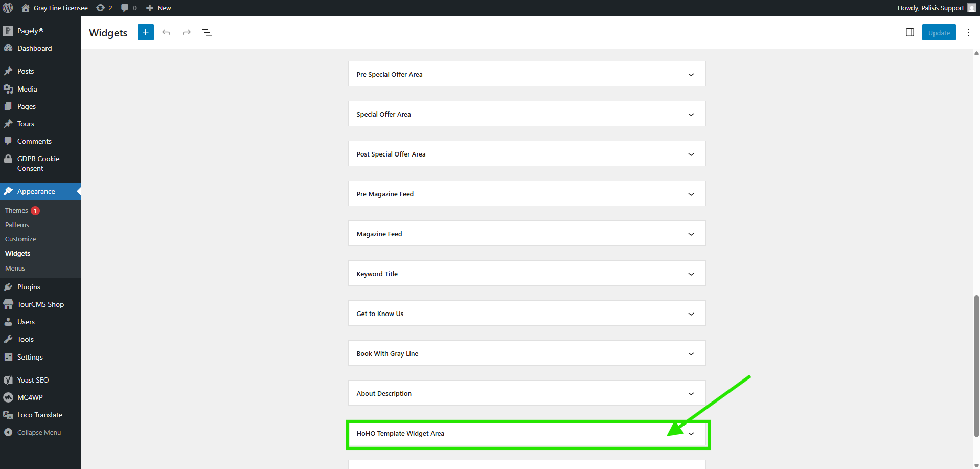980x469 pixels.
Task: Click the Redo arrow icon
Action: coord(187,32)
